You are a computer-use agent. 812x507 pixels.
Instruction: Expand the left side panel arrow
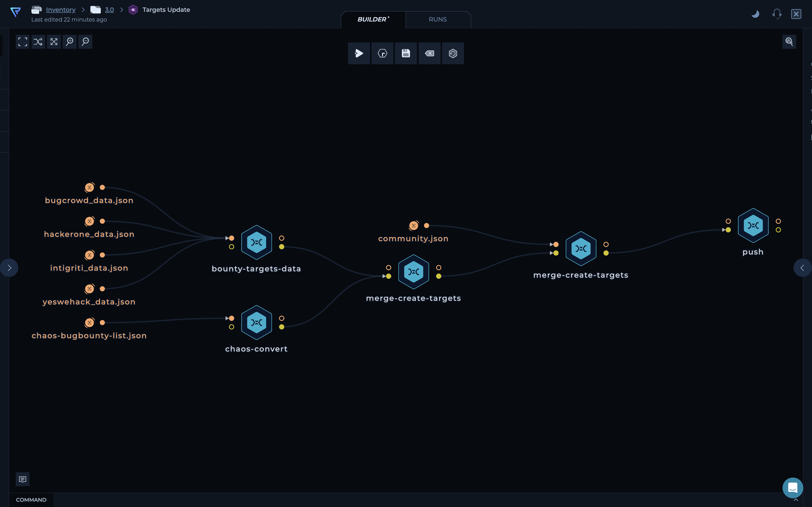(x=9, y=268)
